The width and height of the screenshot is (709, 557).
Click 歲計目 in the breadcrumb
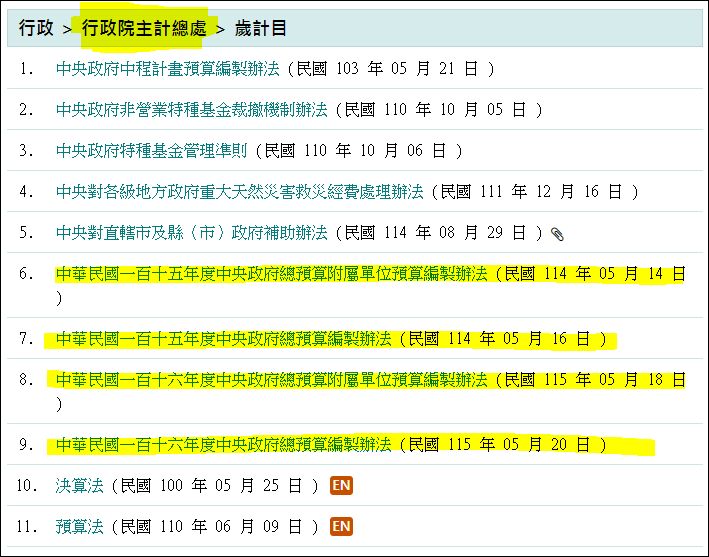coord(260,28)
